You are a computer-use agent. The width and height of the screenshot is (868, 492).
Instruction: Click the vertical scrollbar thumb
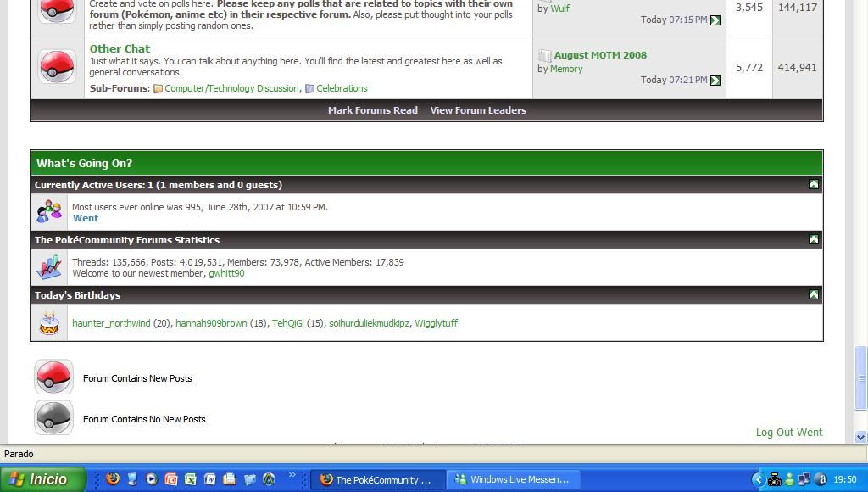(860, 377)
